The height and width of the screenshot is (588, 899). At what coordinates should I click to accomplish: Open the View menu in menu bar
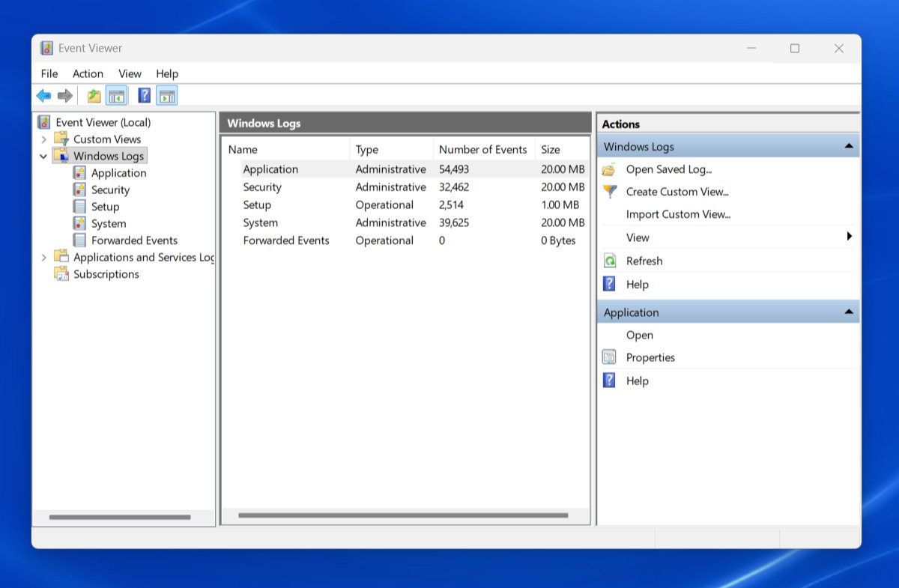coord(130,73)
